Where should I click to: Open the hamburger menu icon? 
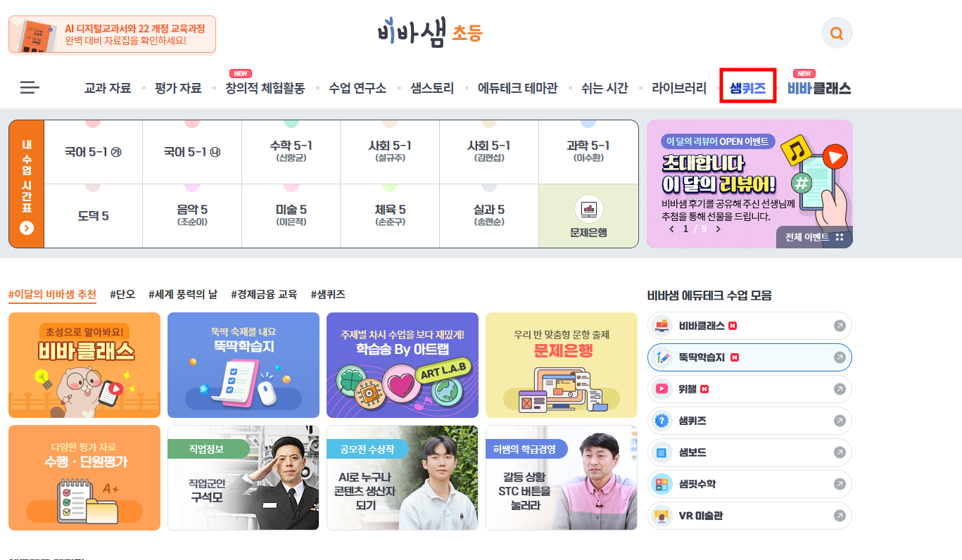(x=30, y=87)
